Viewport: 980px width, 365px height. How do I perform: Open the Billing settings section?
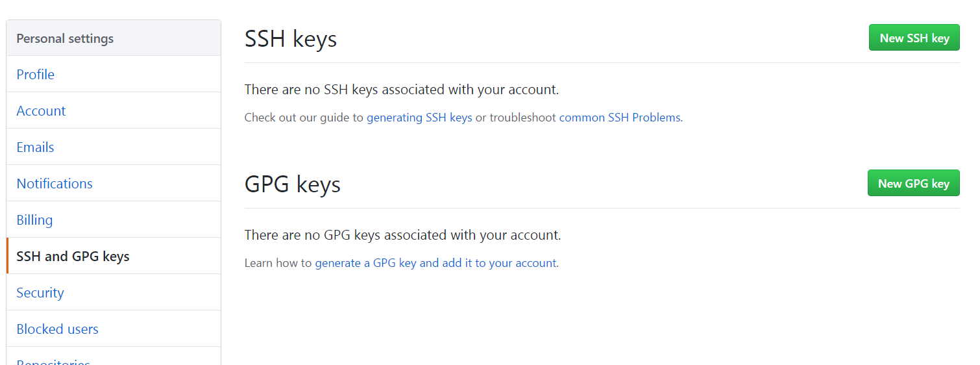point(34,220)
